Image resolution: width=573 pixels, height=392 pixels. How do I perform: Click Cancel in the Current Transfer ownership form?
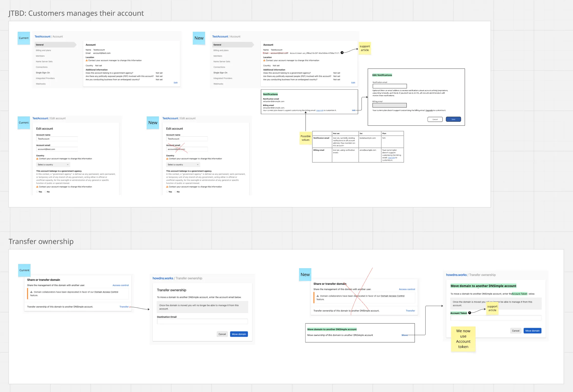[x=222, y=334]
